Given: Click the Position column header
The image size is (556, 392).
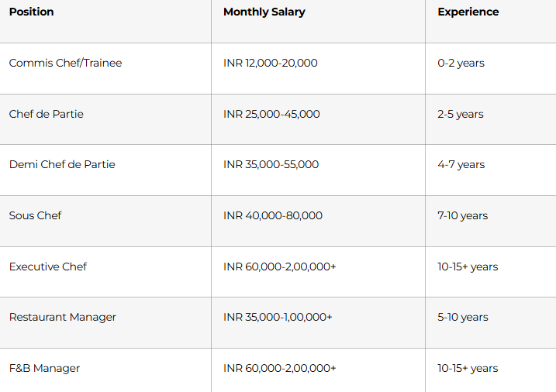Looking at the screenshot, I should tap(32, 12).
